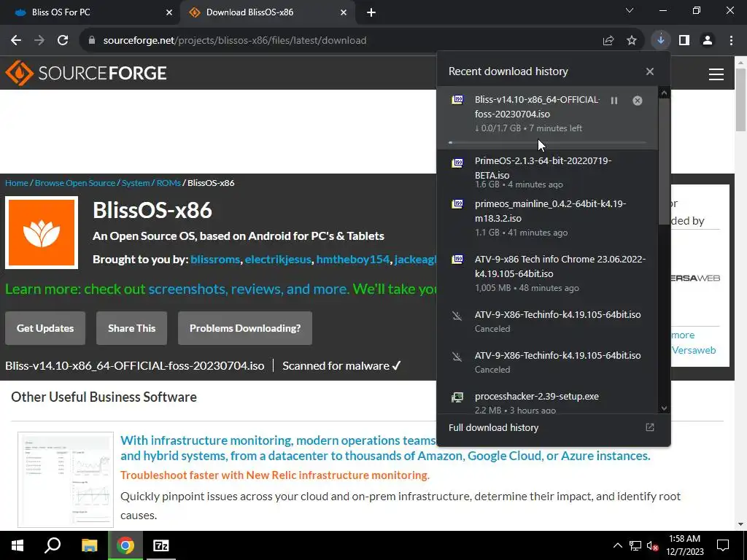Click the forward navigation arrow
Viewport: 747px width, 560px height.
[39, 41]
